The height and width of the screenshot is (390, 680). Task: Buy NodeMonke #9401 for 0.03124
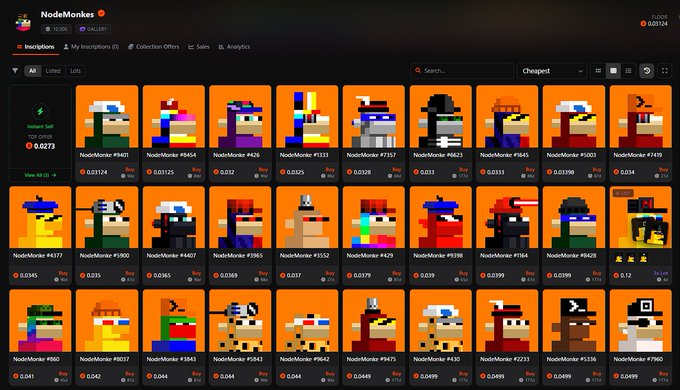coord(130,170)
